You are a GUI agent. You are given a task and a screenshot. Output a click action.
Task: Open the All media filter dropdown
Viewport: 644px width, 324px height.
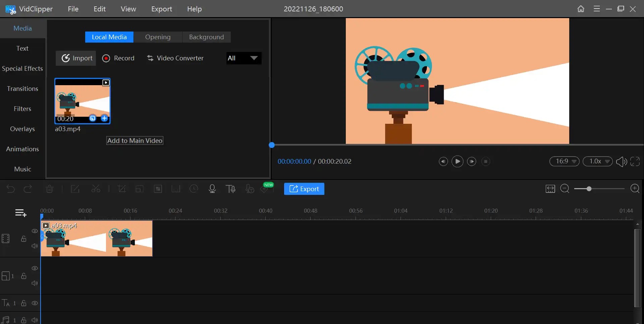243,58
